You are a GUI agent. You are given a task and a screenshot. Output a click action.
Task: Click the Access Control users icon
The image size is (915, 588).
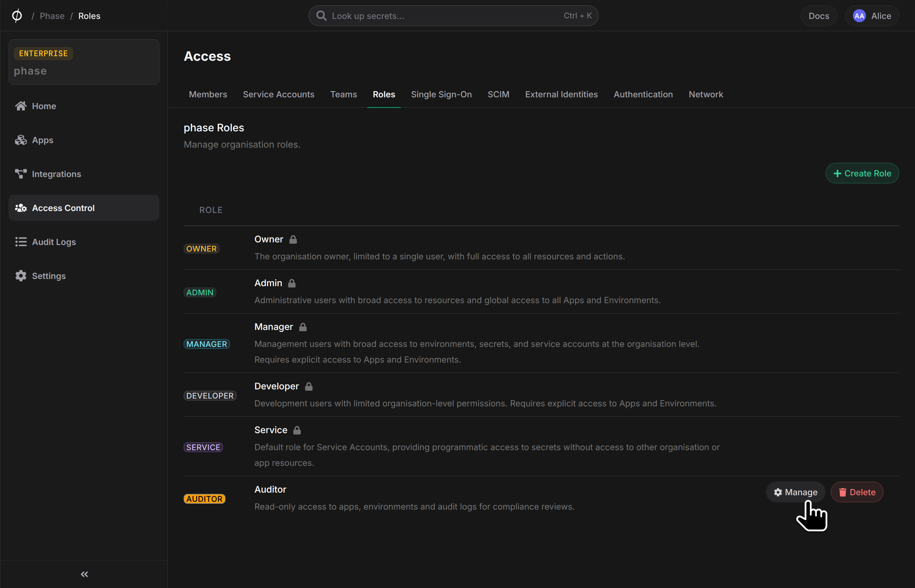(21, 208)
